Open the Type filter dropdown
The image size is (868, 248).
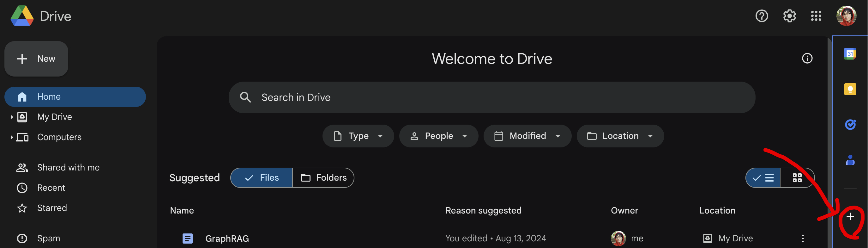coord(358,136)
